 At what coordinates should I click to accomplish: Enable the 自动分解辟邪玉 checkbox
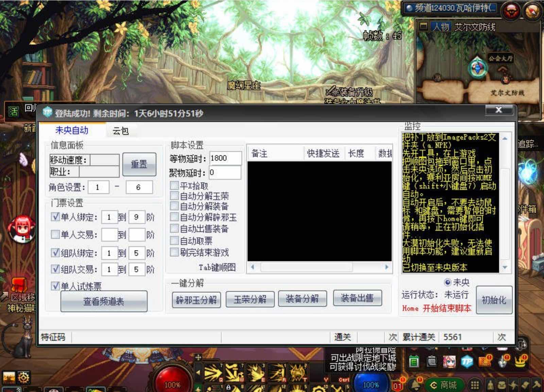(174, 217)
